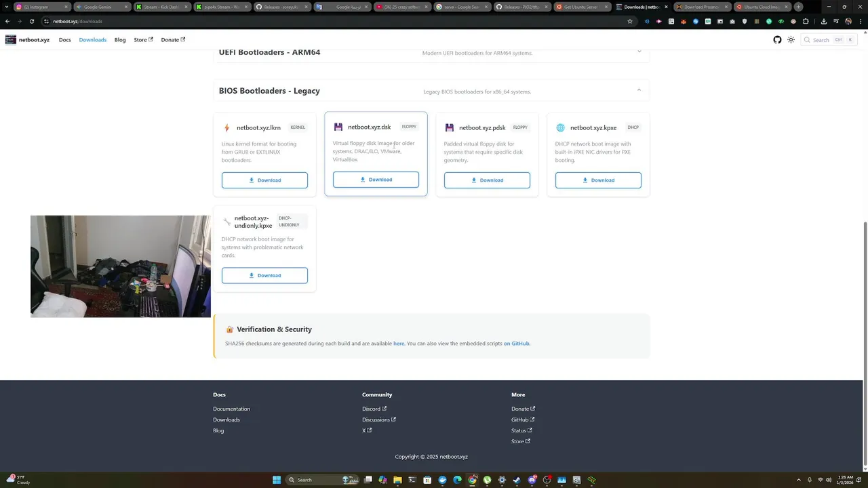The height and width of the screenshot is (488, 868).
Task: Open the Docs nav item
Action: [x=64, y=40]
